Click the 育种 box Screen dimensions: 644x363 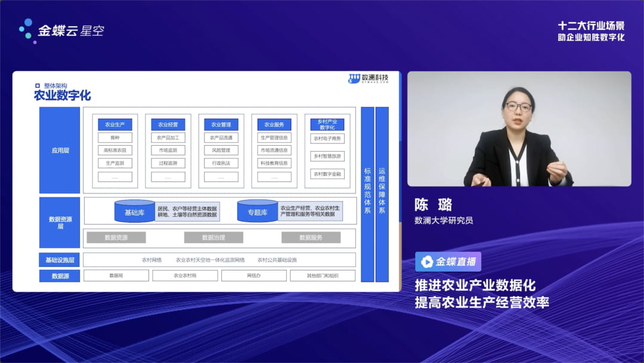click(115, 138)
